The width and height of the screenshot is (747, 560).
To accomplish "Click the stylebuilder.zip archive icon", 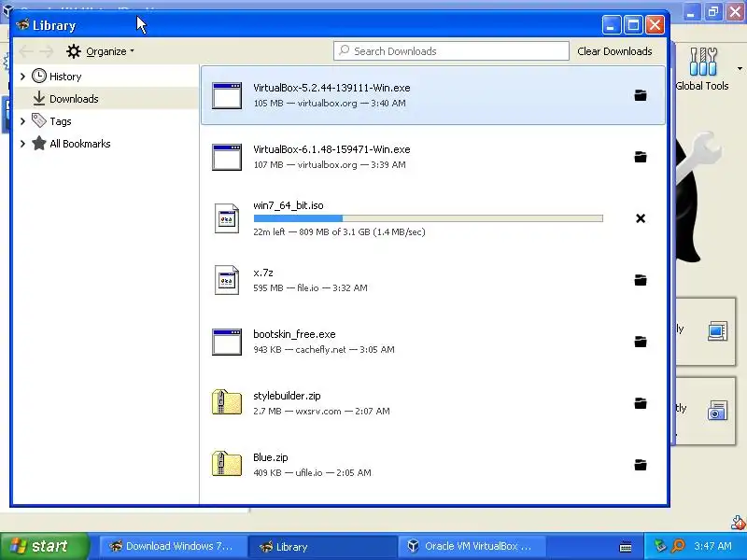I will coord(227,402).
